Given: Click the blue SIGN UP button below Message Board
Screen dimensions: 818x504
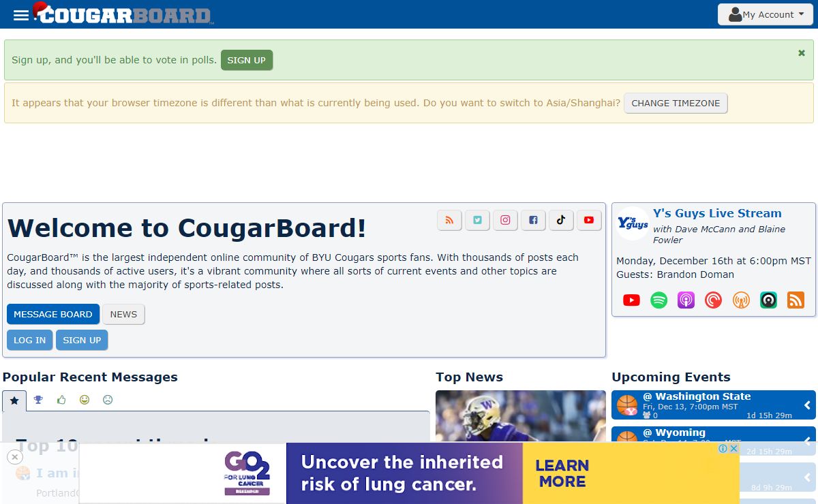Looking at the screenshot, I should coord(82,340).
